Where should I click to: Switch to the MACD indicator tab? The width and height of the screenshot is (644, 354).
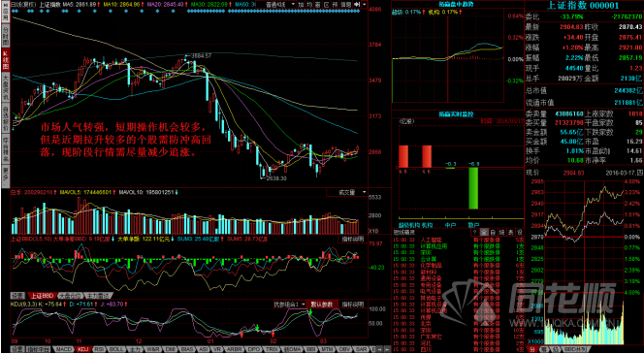pos(64,349)
